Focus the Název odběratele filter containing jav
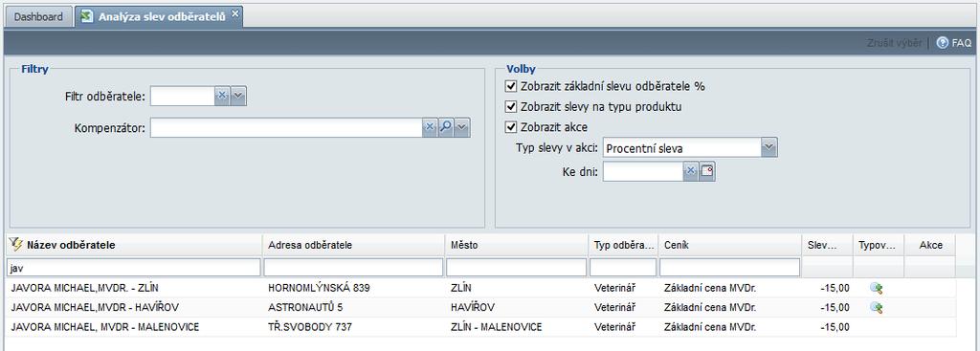The height and width of the screenshot is (351, 980). 133,267
